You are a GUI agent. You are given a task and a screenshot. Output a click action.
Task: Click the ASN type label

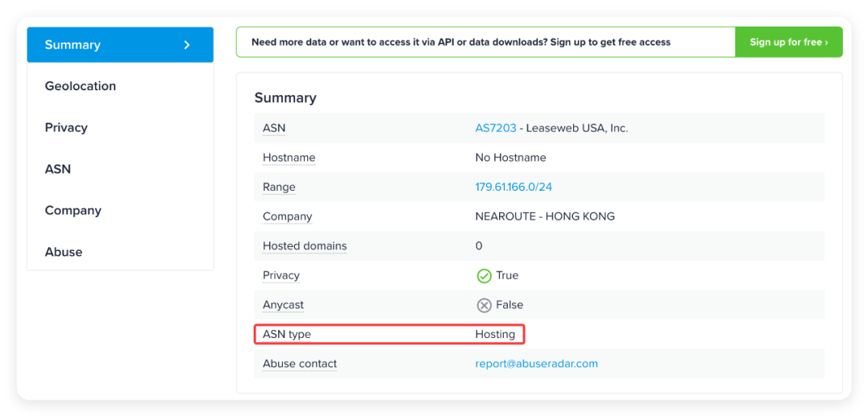pos(287,335)
